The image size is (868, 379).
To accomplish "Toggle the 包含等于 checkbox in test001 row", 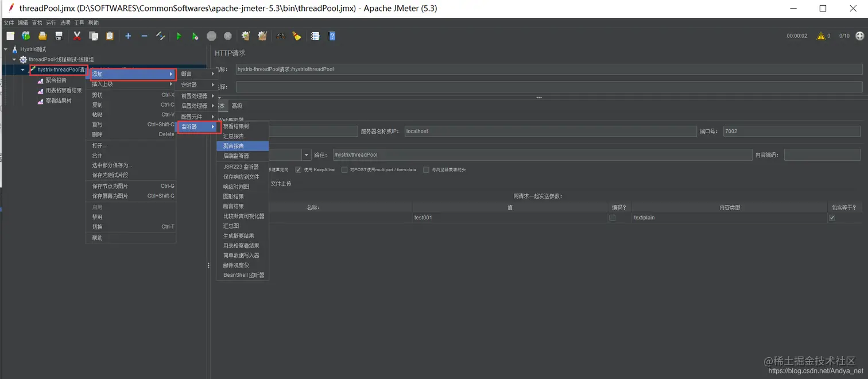I will click(x=832, y=218).
